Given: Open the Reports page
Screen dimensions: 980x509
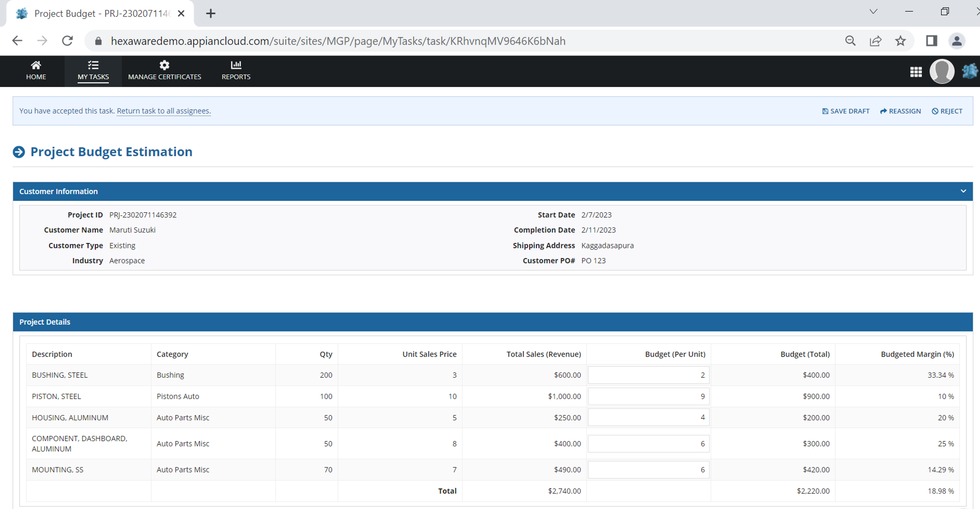Looking at the screenshot, I should [x=236, y=71].
